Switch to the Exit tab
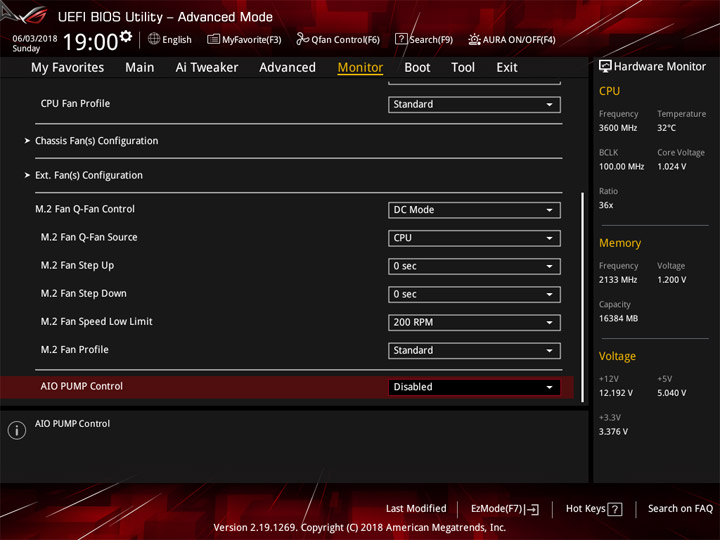 pos(507,68)
